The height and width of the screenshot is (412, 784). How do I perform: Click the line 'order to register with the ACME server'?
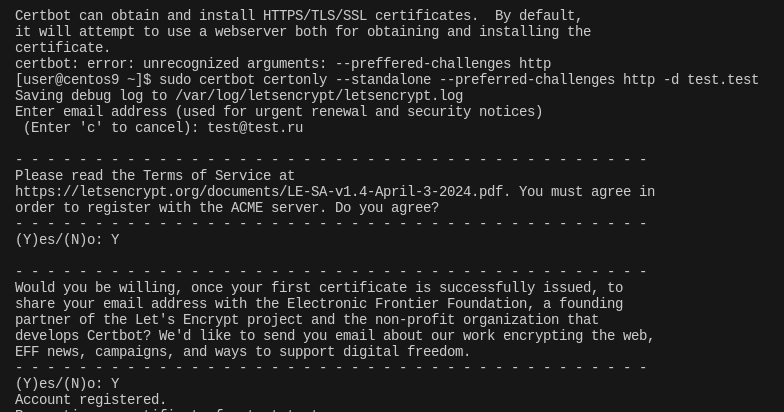(x=227, y=208)
